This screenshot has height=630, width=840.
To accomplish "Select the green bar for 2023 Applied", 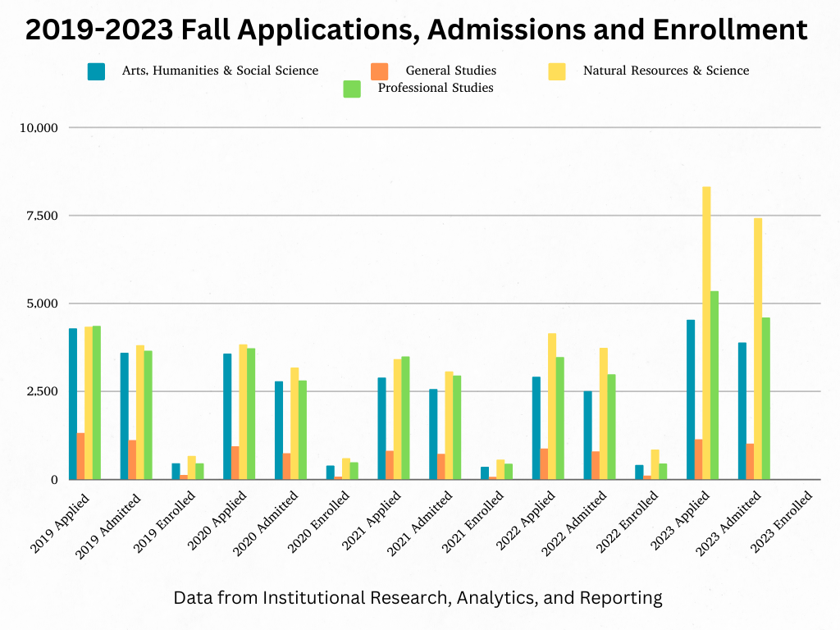I will 714,385.
